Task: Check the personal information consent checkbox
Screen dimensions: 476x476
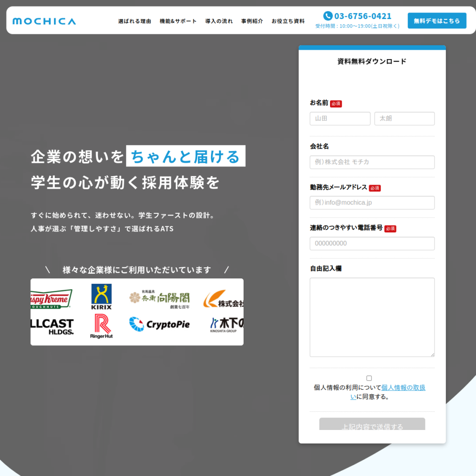Action: (369, 378)
